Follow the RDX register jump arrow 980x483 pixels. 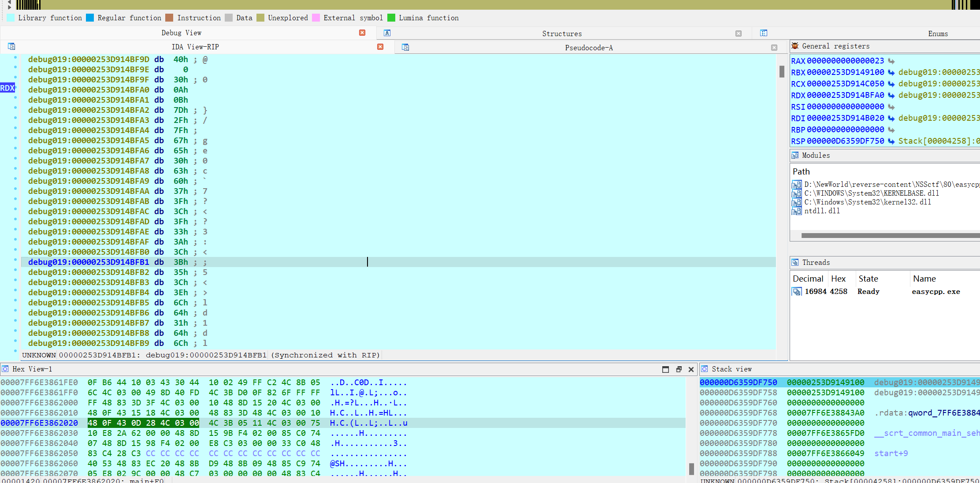(x=891, y=95)
